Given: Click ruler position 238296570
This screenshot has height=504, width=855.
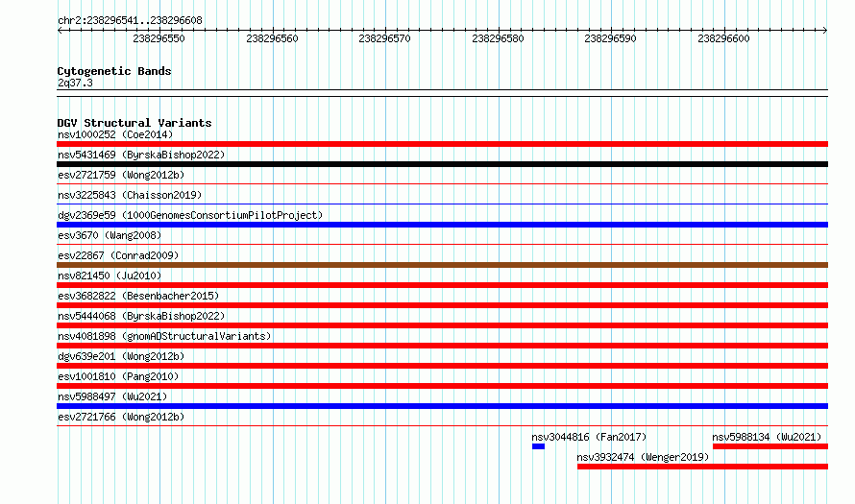Looking at the screenshot, I should click(384, 38).
